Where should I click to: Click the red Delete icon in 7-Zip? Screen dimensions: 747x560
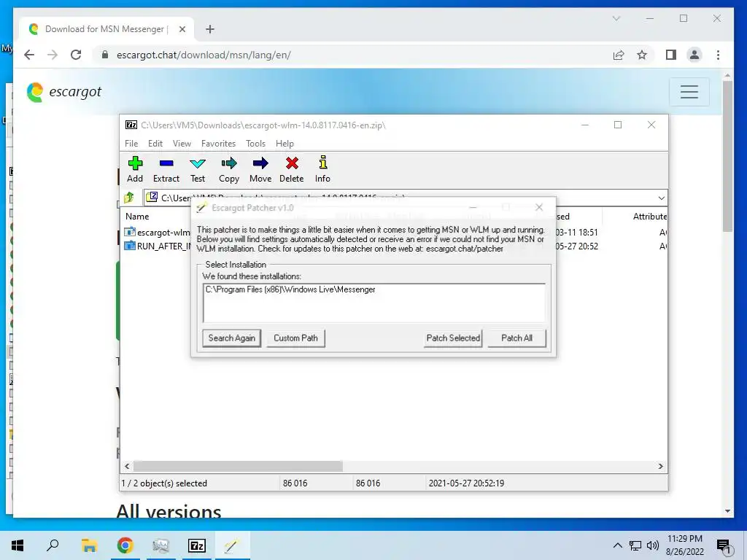coord(292,169)
